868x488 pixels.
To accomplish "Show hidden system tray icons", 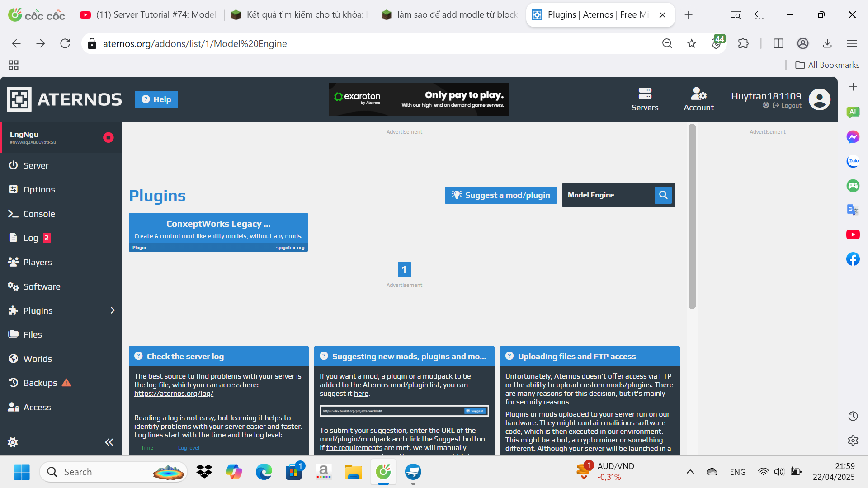I will pyautogui.click(x=690, y=472).
